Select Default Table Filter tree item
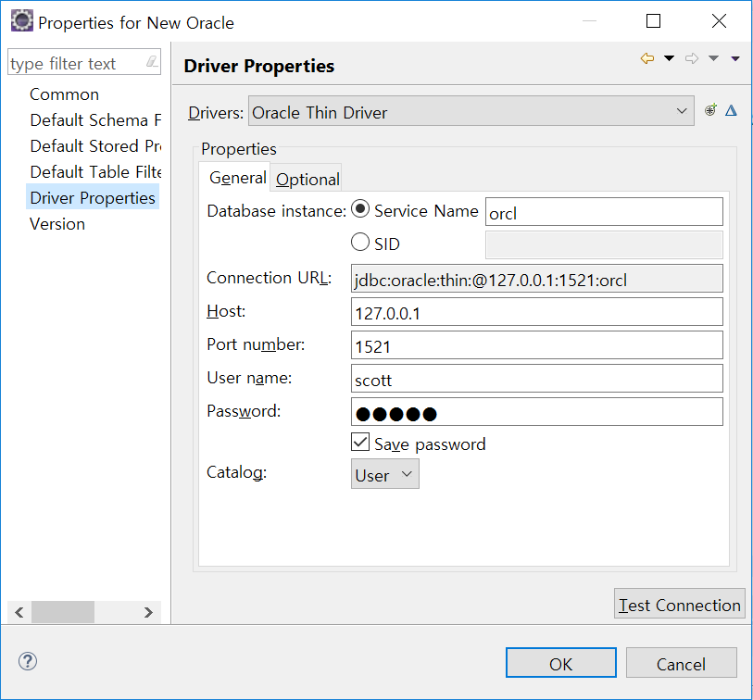The image size is (753, 700). [x=95, y=172]
